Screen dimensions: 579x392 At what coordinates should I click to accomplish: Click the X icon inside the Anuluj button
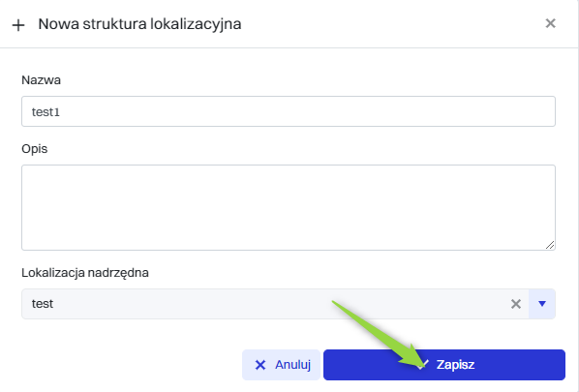(260, 365)
